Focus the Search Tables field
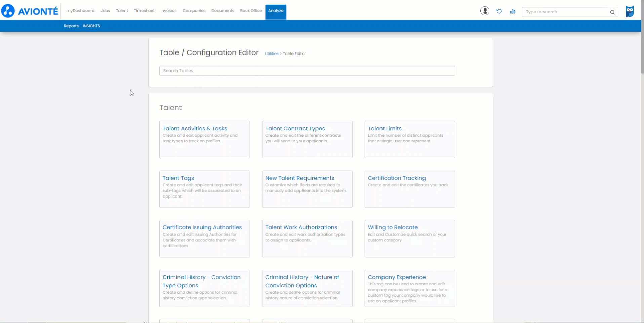644x323 pixels. pyautogui.click(x=307, y=71)
